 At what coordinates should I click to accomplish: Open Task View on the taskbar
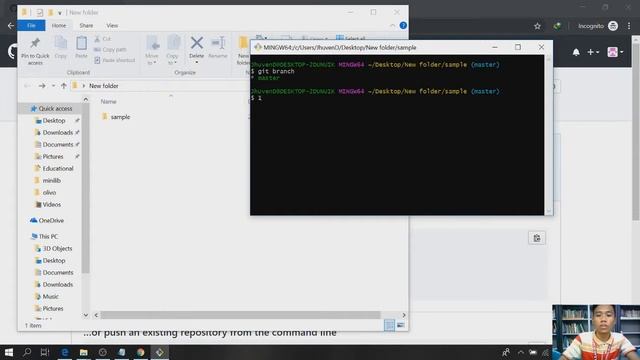coord(45,352)
